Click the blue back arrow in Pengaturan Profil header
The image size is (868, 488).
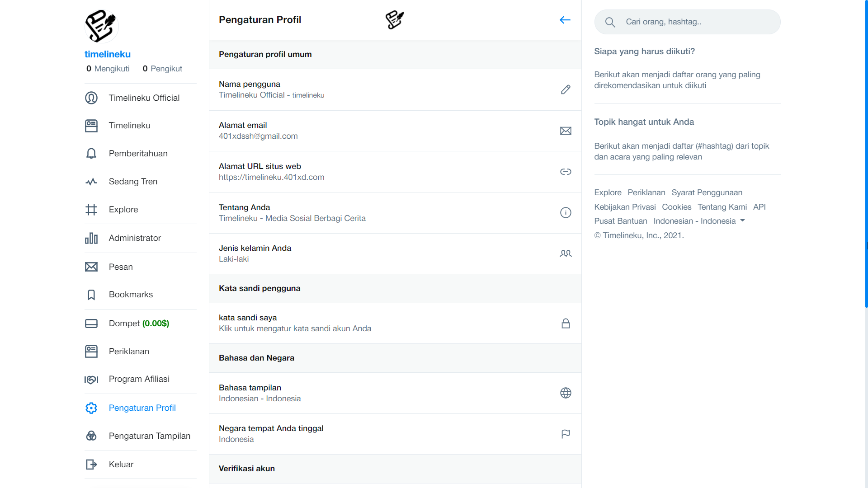[565, 20]
